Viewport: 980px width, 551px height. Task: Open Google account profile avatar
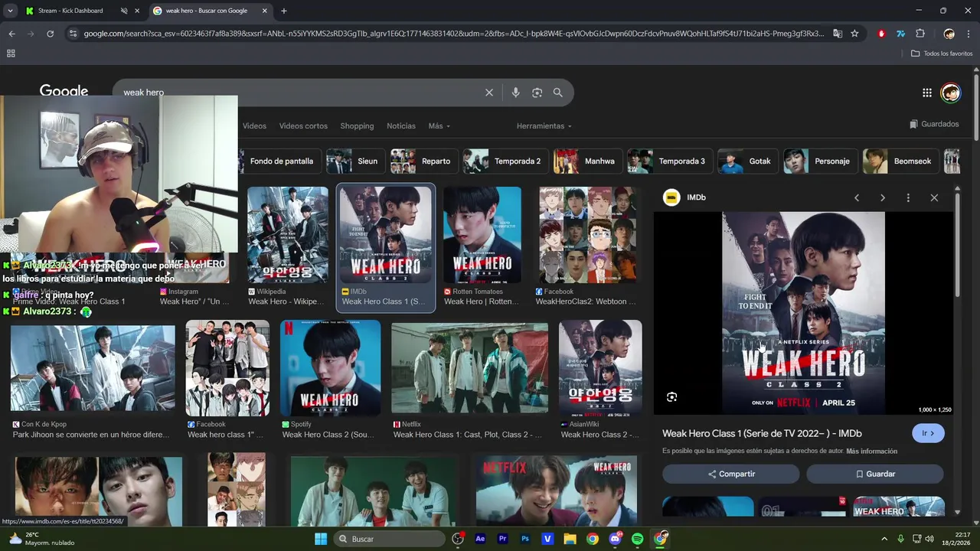[x=950, y=93]
